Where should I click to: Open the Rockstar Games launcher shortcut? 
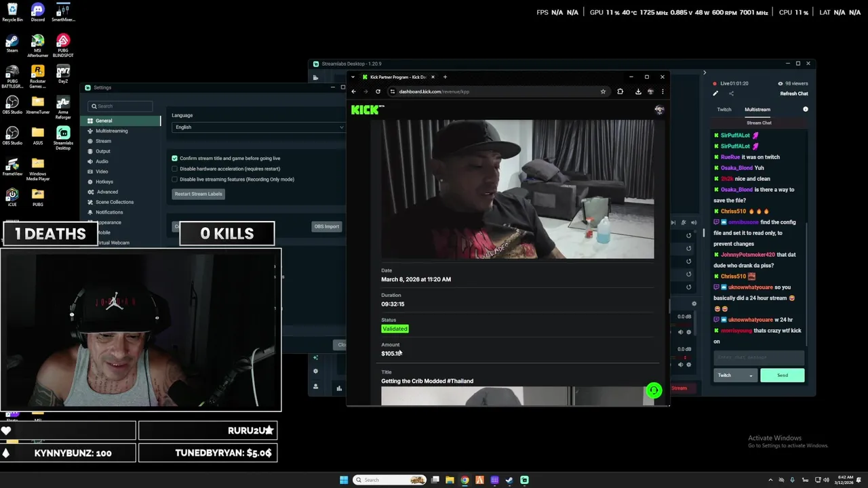[38, 77]
